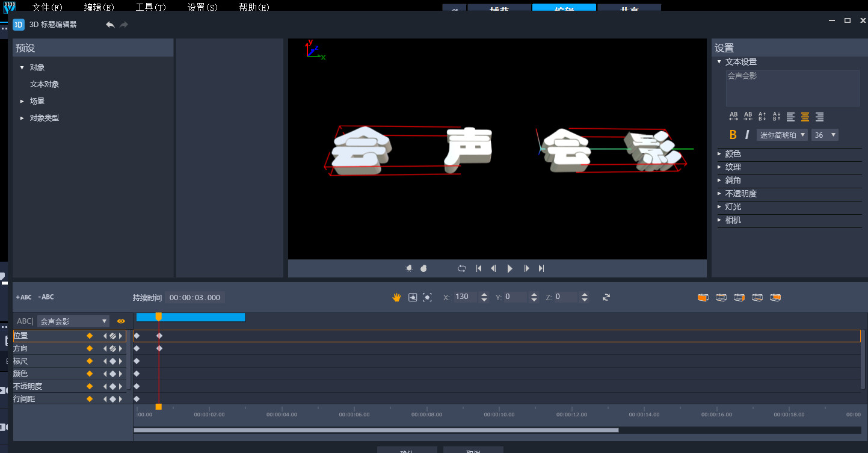Expand the 相机 settings section

tap(719, 220)
